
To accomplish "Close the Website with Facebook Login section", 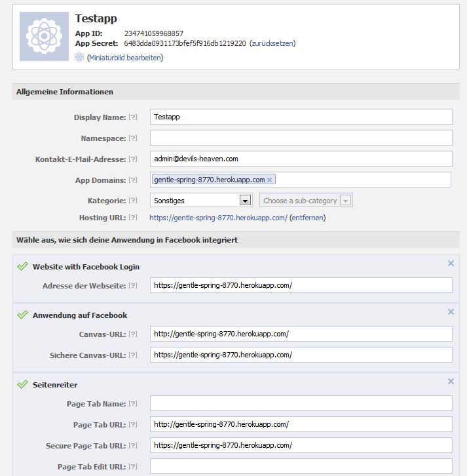I will [451, 263].
